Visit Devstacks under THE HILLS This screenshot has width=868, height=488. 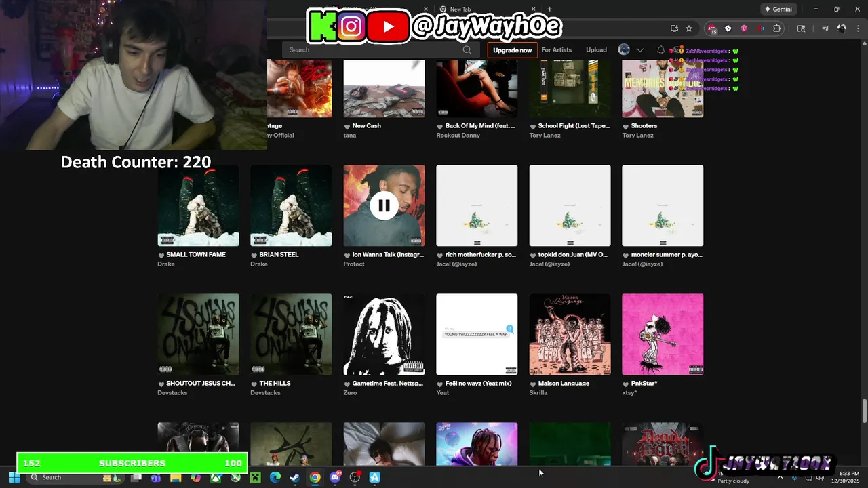point(265,392)
